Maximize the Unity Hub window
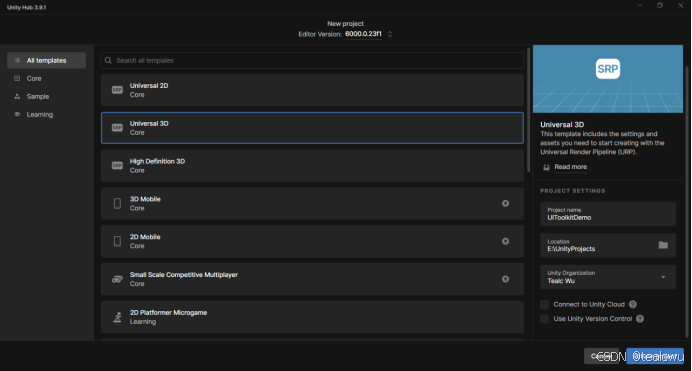Screen dimensions: 692x371 tap(660, 6)
